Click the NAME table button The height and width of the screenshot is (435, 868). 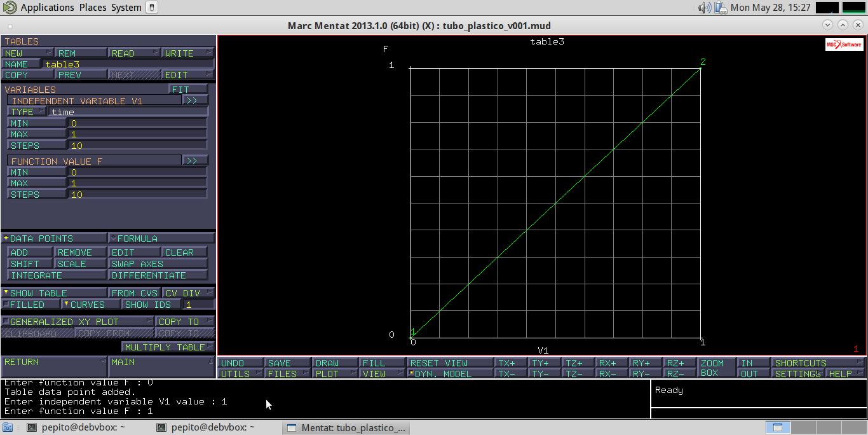click(22, 64)
